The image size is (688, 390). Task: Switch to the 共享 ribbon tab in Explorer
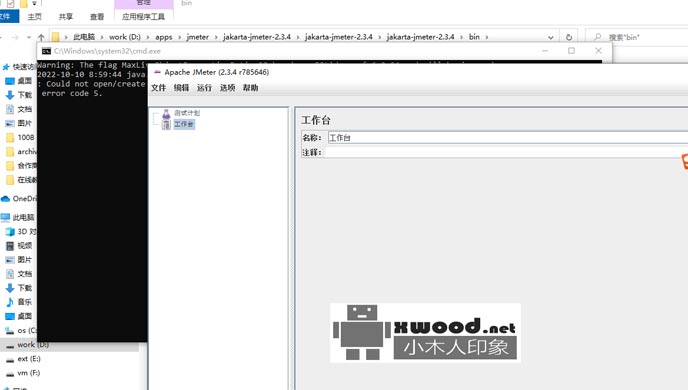(66, 17)
